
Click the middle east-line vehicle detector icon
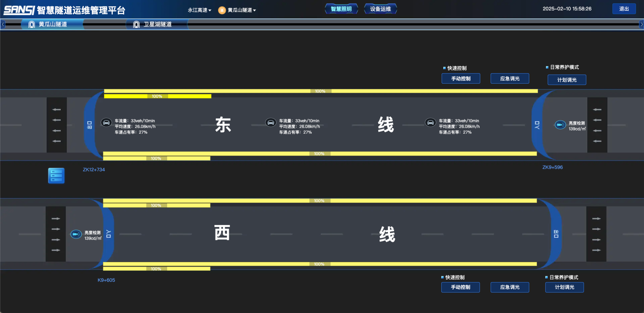tap(271, 122)
